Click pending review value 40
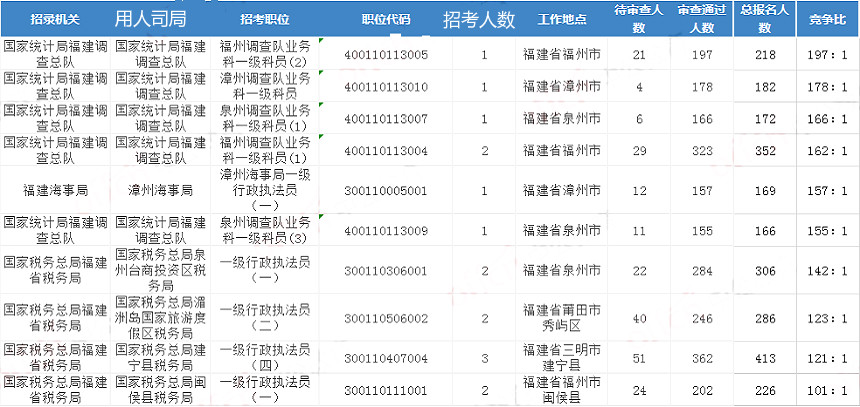The image size is (860, 407). tap(639, 319)
